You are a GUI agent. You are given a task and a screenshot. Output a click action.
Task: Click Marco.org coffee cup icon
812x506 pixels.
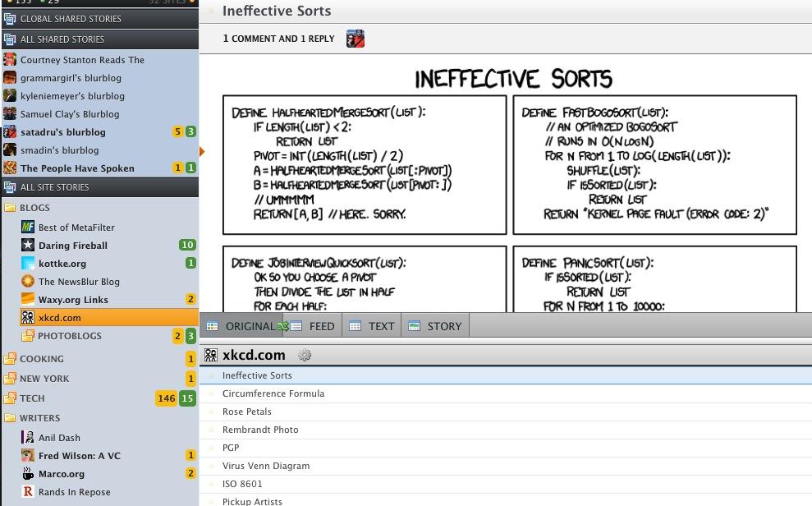tap(28, 474)
